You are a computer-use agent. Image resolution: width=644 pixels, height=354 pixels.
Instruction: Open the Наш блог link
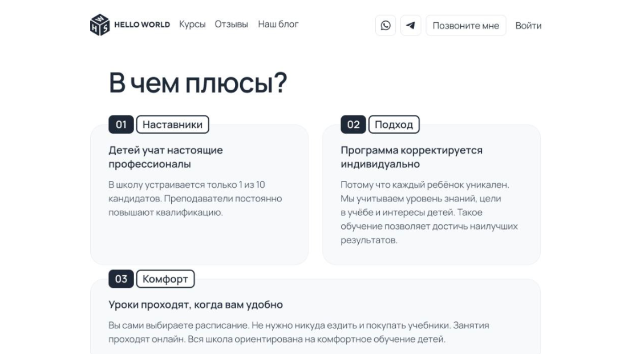(x=278, y=25)
